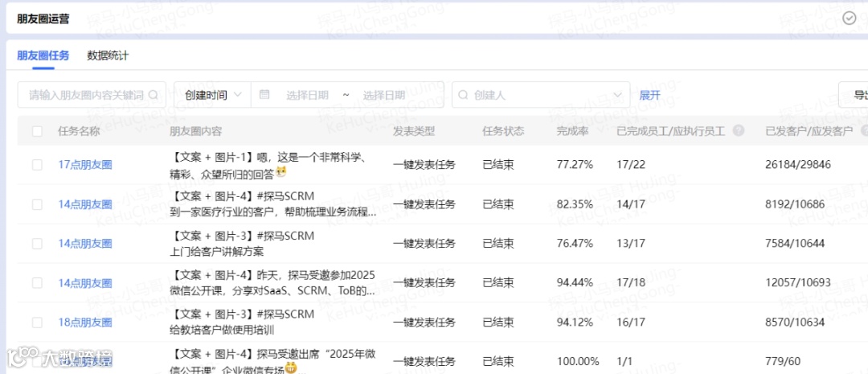
Task: Click the 8192/10686 customer count
Action: click(x=795, y=204)
